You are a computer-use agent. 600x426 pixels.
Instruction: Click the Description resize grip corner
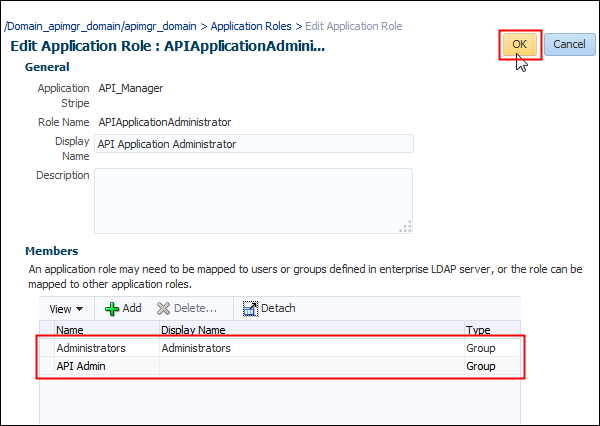point(406,227)
